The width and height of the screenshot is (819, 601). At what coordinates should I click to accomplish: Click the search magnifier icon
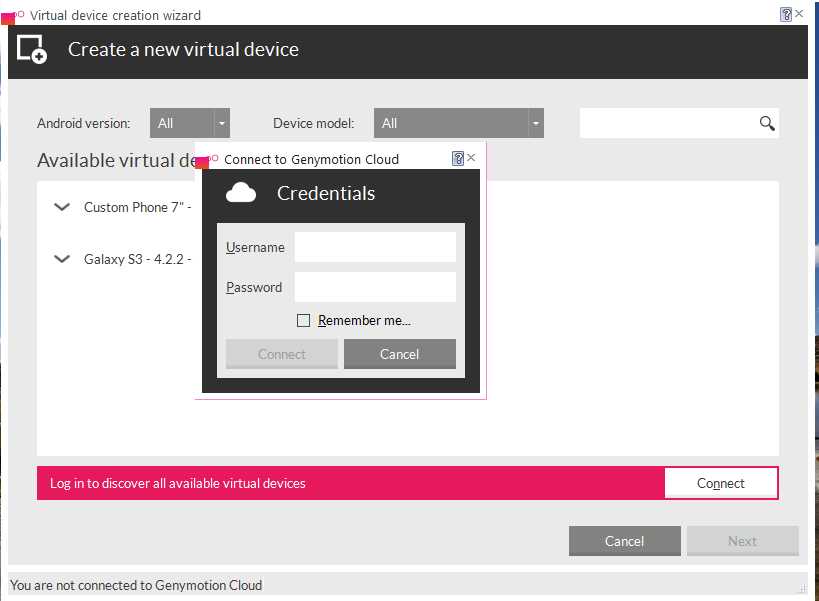click(x=767, y=123)
